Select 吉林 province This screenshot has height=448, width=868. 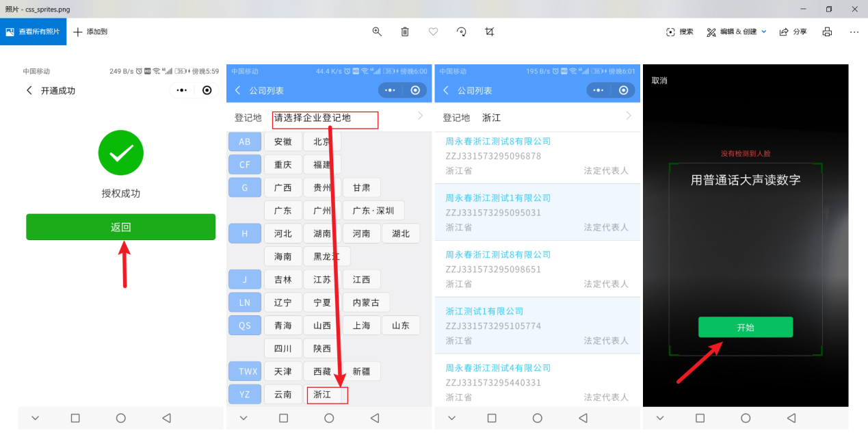[283, 280]
